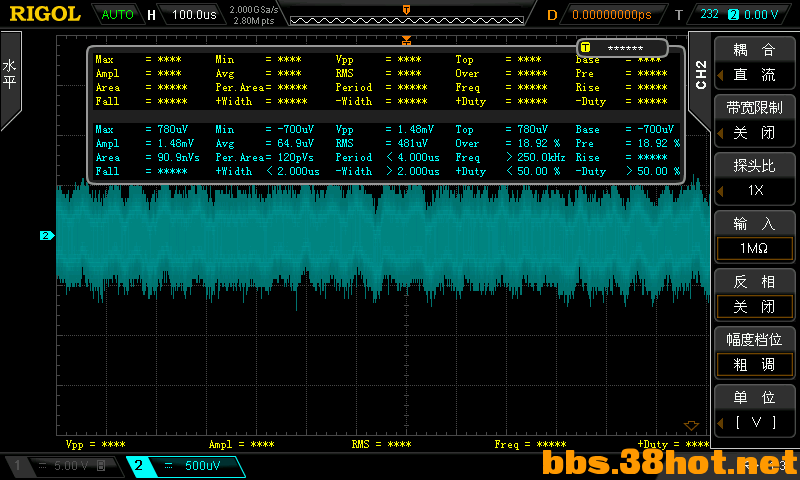Click the channel 2 ground level marker
This screenshot has height=480, width=800.
46,235
